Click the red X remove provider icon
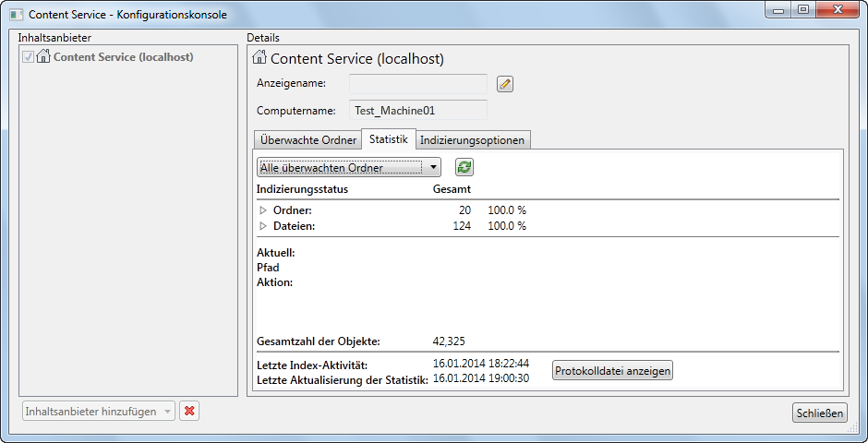 190,412
